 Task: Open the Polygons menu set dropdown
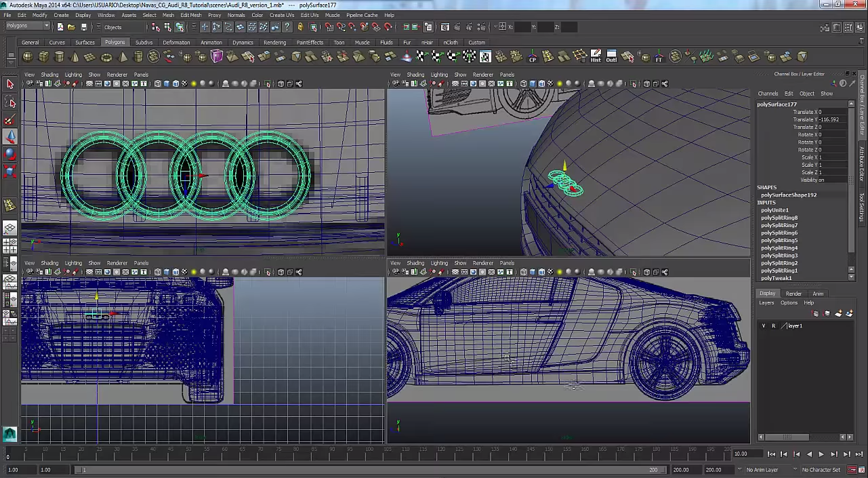(x=28, y=26)
